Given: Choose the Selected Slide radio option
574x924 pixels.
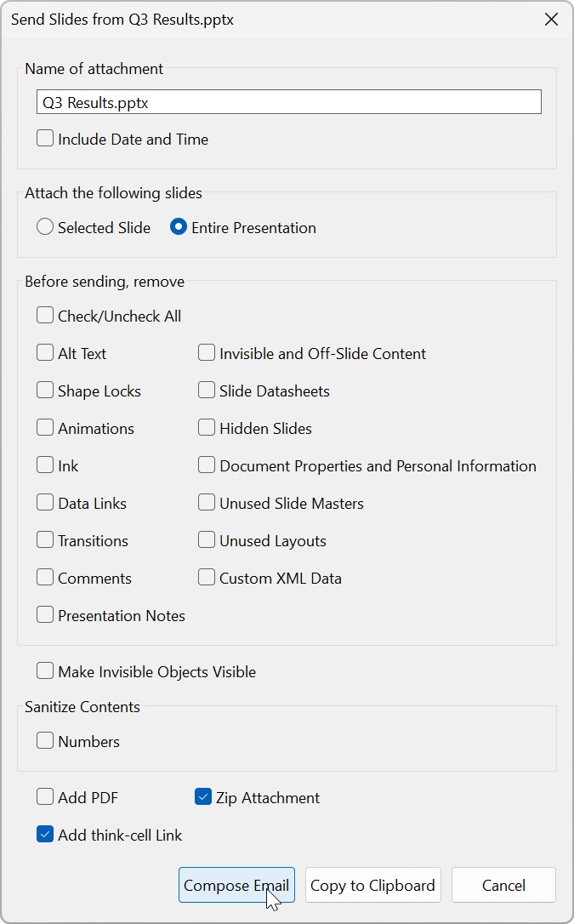Looking at the screenshot, I should pos(45,227).
